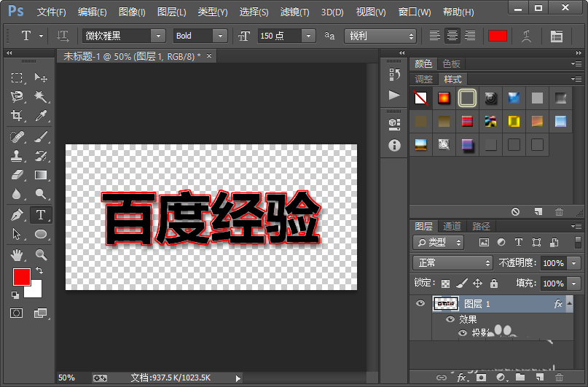588x387 pixels.
Task: Switch to the 通道 tab
Action: (x=452, y=226)
